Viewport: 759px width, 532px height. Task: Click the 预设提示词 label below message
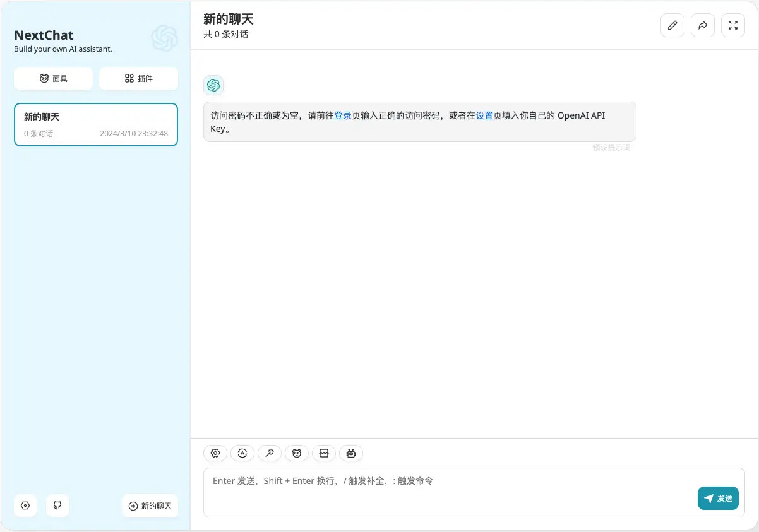tap(611, 148)
